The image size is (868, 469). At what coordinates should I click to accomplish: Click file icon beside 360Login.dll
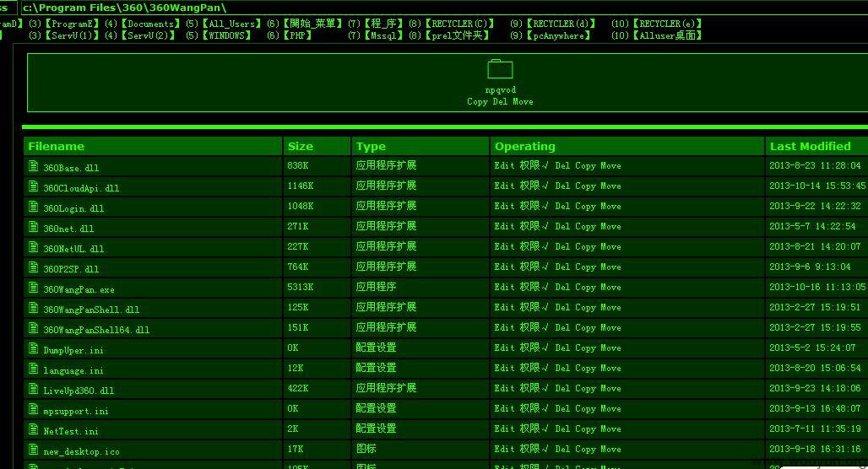[x=34, y=207]
